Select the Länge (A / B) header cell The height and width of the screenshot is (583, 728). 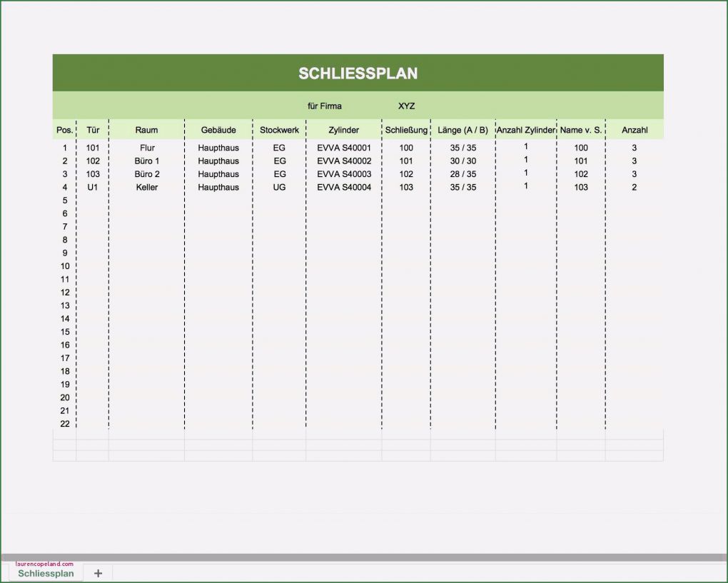463,130
